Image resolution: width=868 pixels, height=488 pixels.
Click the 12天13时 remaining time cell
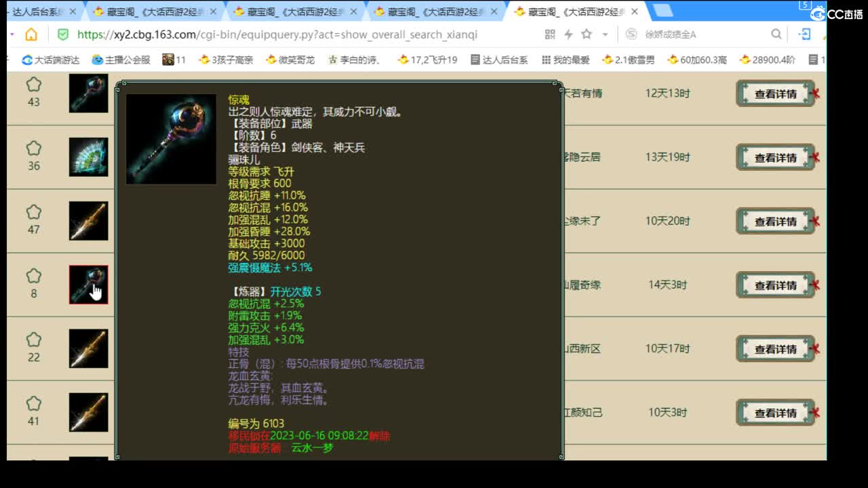pyautogui.click(x=668, y=94)
